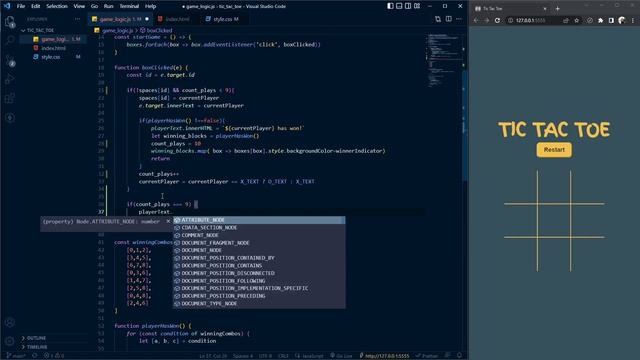Open the Search view in activity bar

pyautogui.click(x=10, y=40)
